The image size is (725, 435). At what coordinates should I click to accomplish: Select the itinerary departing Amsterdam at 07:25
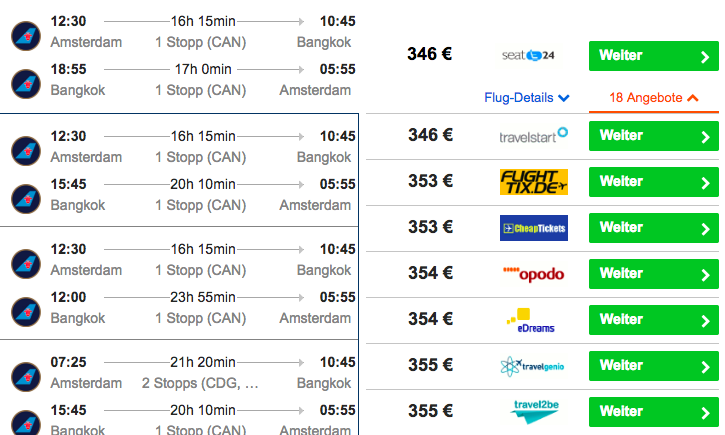point(179,388)
